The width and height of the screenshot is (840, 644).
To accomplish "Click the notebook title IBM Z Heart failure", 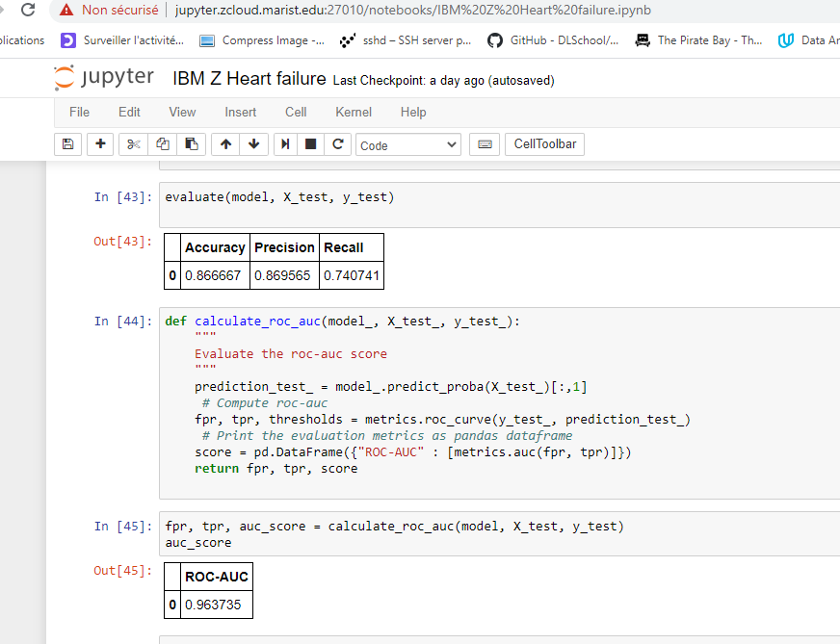I will pos(249,79).
